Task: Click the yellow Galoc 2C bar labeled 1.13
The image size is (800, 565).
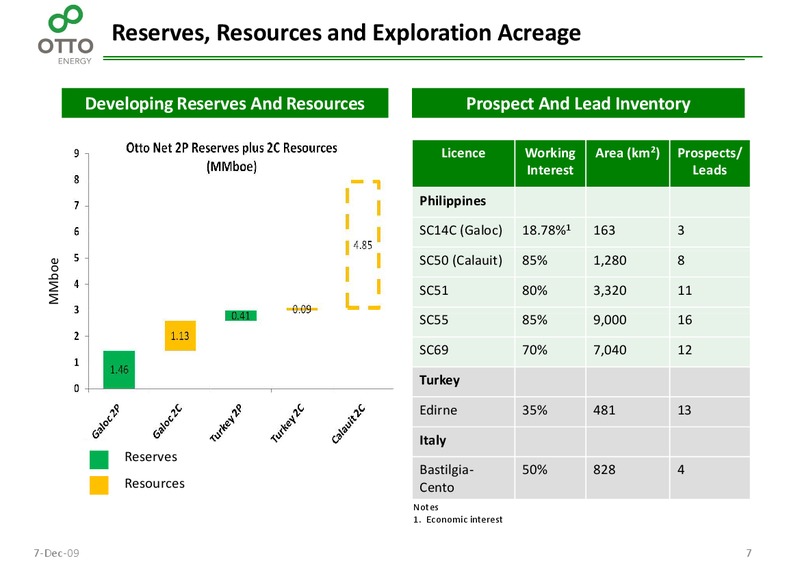Action: [180, 336]
